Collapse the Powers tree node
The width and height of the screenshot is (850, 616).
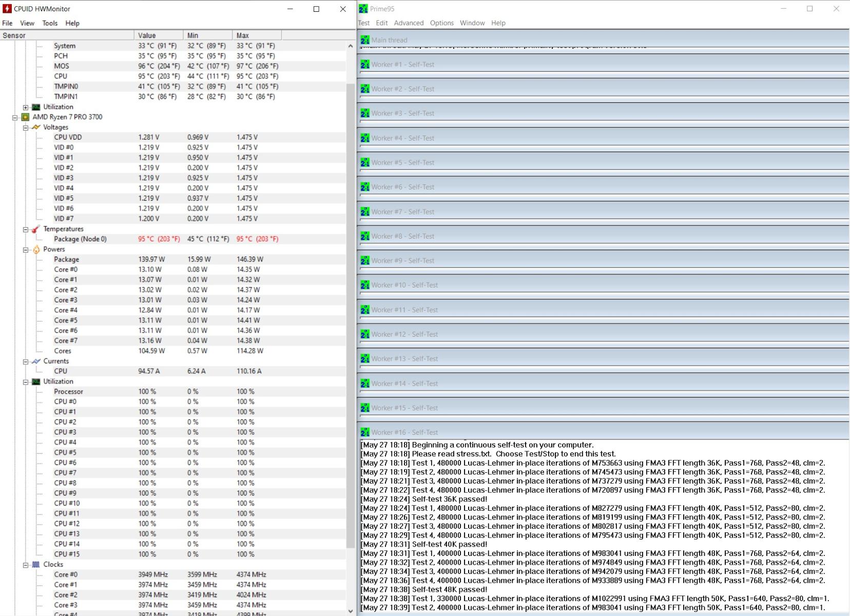pos(26,250)
